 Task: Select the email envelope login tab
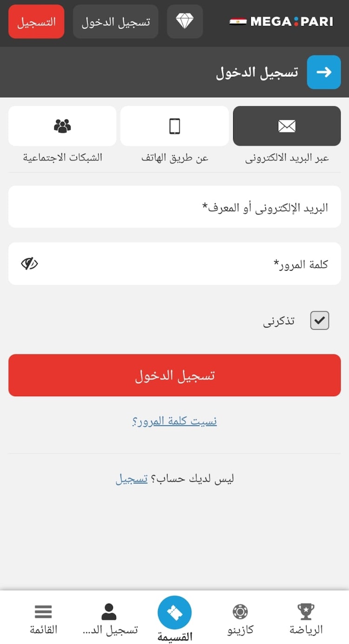coord(287,126)
